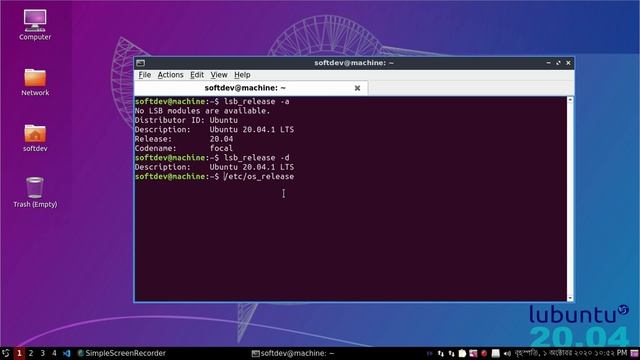Click the terminal vertical scrollbar track

point(570,199)
